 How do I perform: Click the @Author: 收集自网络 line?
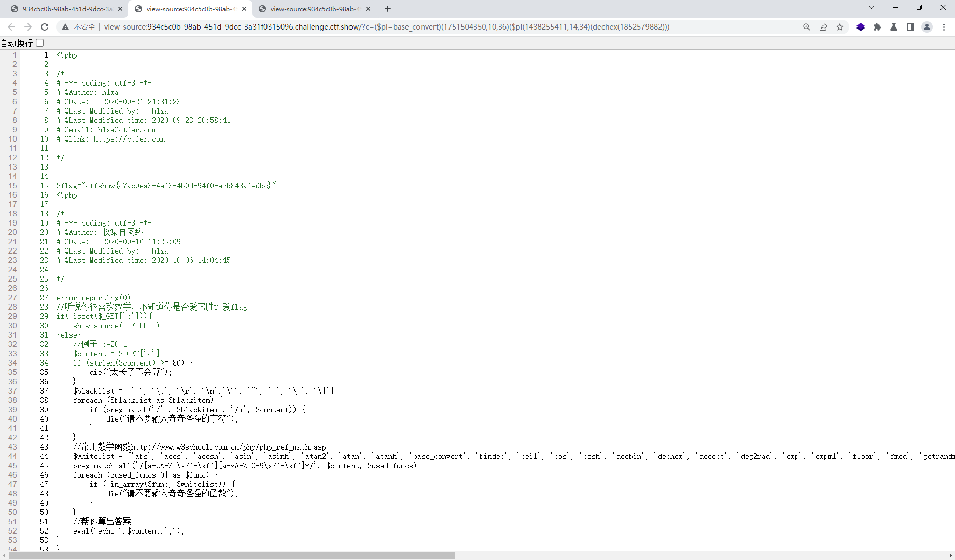pos(100,232)
